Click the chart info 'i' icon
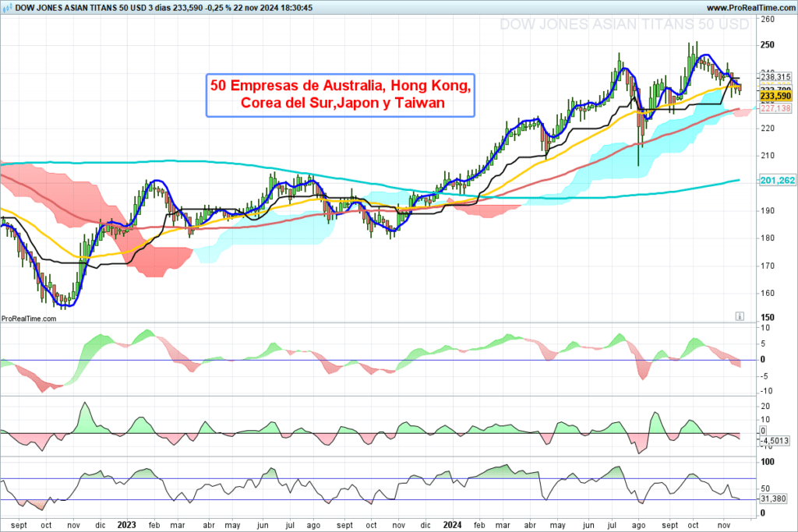This screenshot has width=798, height=532. point(740,316)
